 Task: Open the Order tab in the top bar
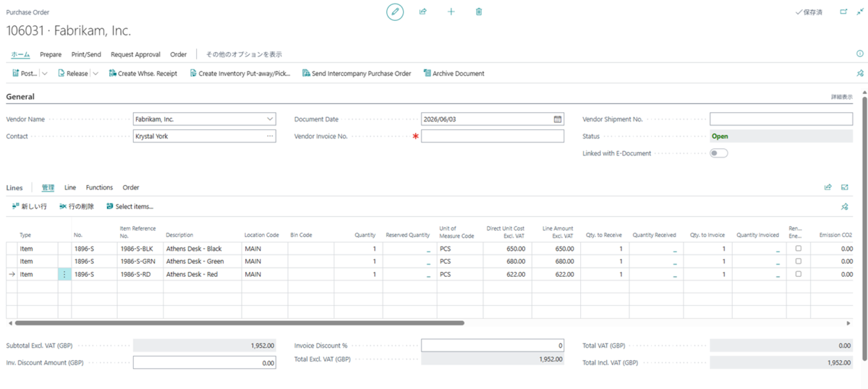179,54
